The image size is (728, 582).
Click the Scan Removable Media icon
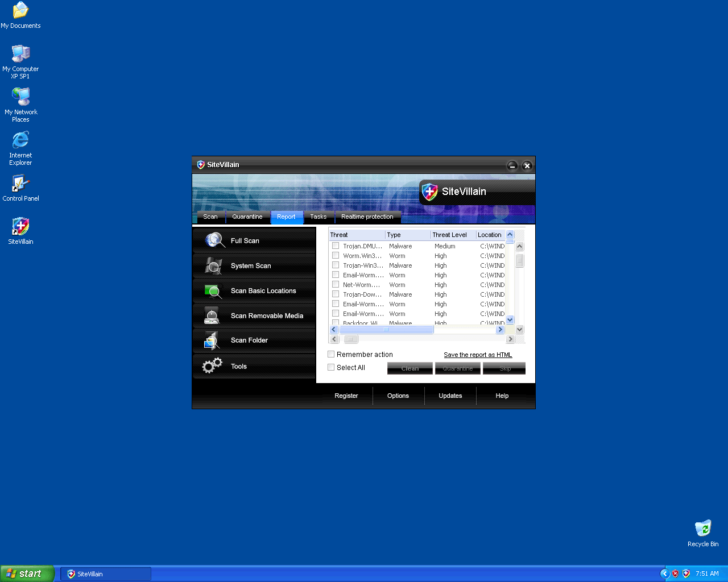pyautogui.click(x=212, y=315)
